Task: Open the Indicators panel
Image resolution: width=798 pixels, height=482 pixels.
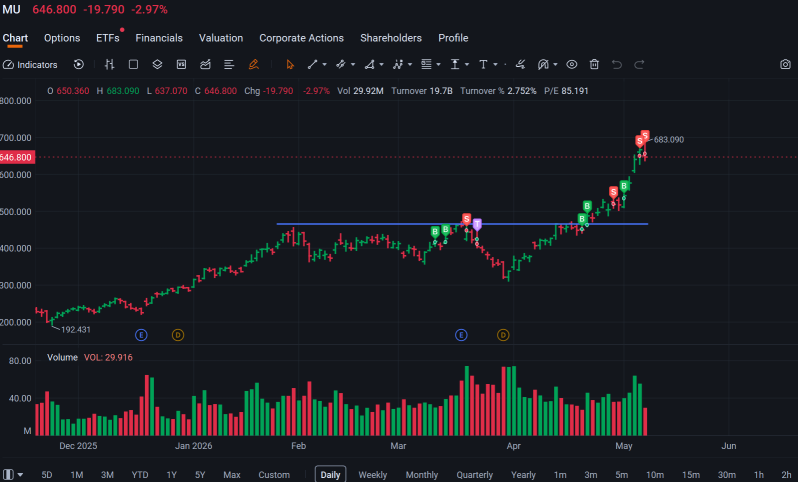Action: (30, 65)
